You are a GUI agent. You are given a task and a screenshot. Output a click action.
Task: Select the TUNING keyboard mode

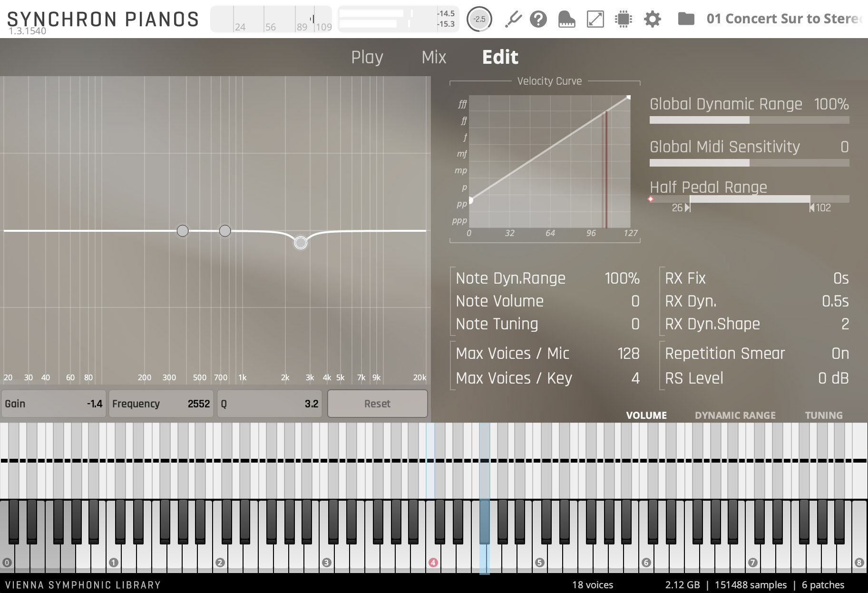click(823, 415)
